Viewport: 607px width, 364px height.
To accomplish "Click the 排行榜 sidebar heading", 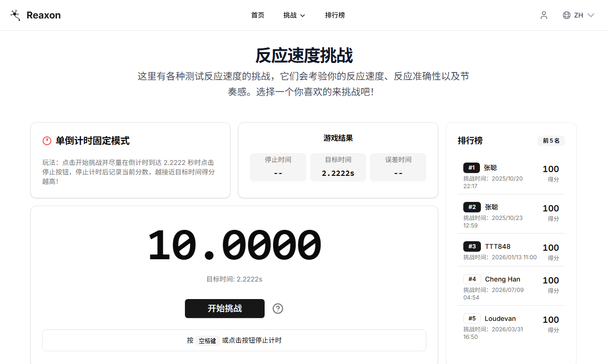I will point(470,141).
